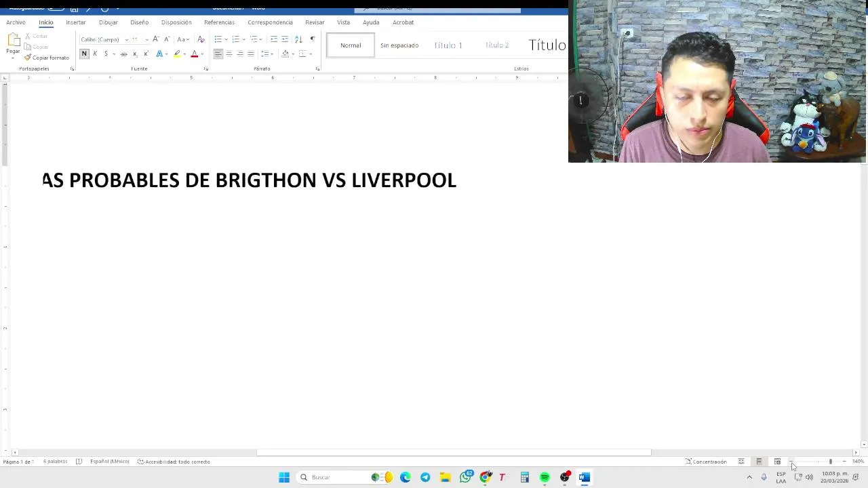Align paragraph text to the left

pyautogui.click(x=218, y=54)
